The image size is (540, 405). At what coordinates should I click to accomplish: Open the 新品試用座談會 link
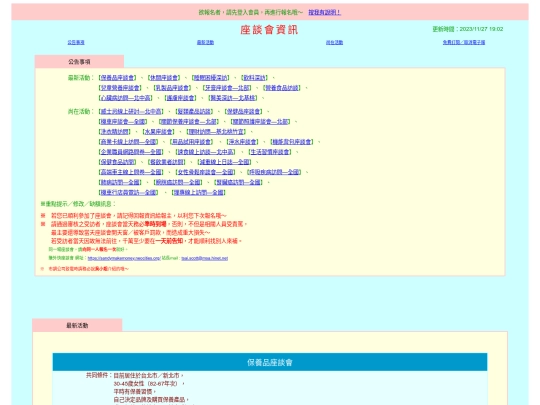coord(191,142)
